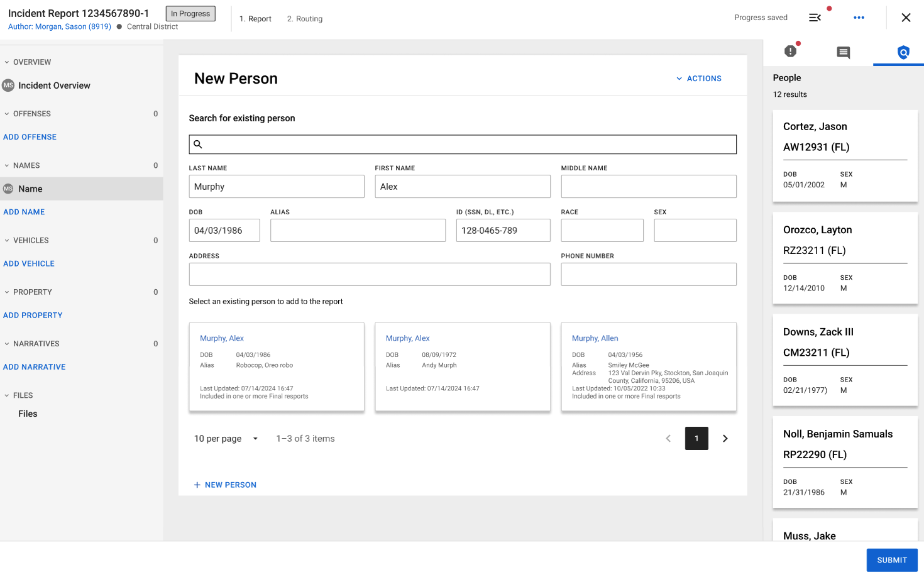Open the collapse menu list icon

(x=815, y=18)
